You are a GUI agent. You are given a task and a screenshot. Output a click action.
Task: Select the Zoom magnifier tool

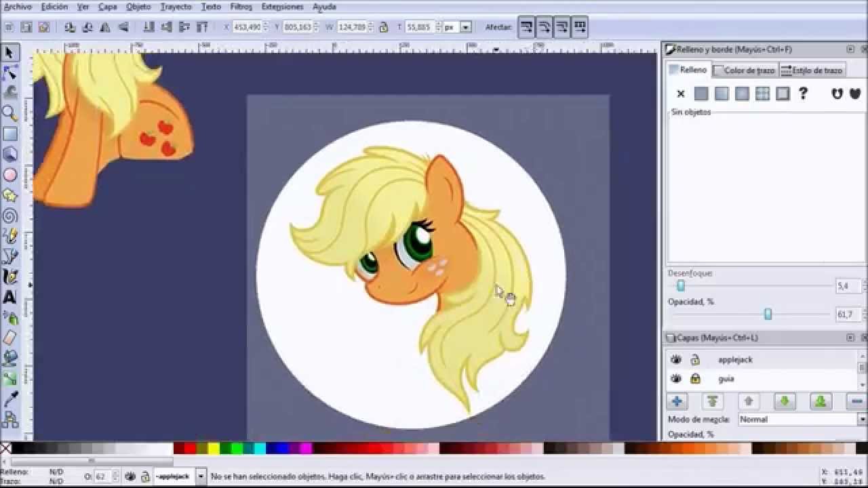9,113
